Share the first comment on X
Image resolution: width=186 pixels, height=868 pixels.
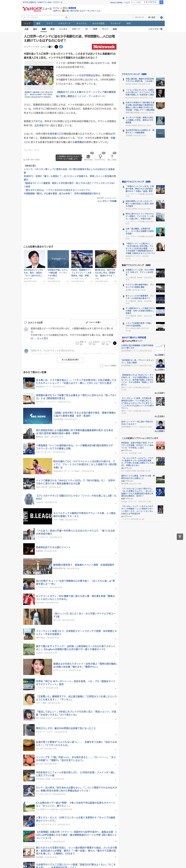[114, 343]
